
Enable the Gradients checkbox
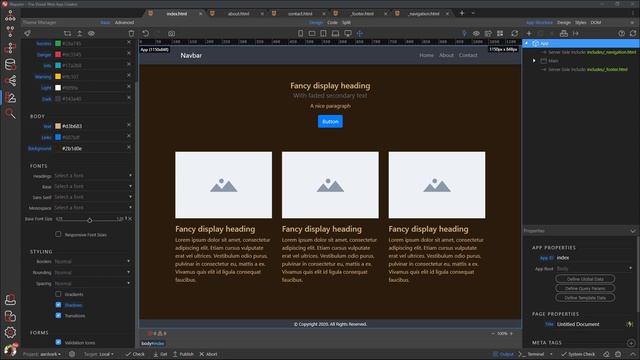coord(58,294)
